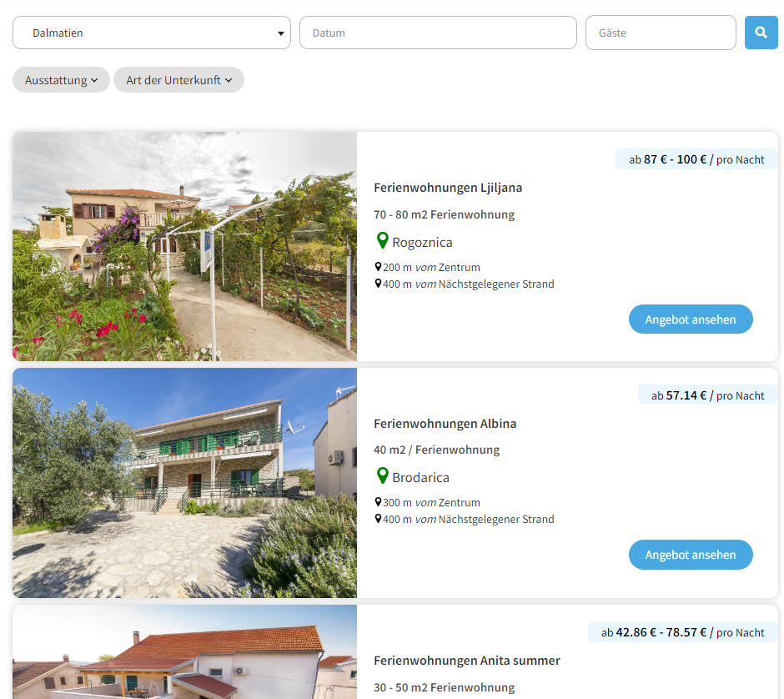Click the pin icon beside 200 m vom Zentrum
The image size is (784, 699).
(379, 266)
